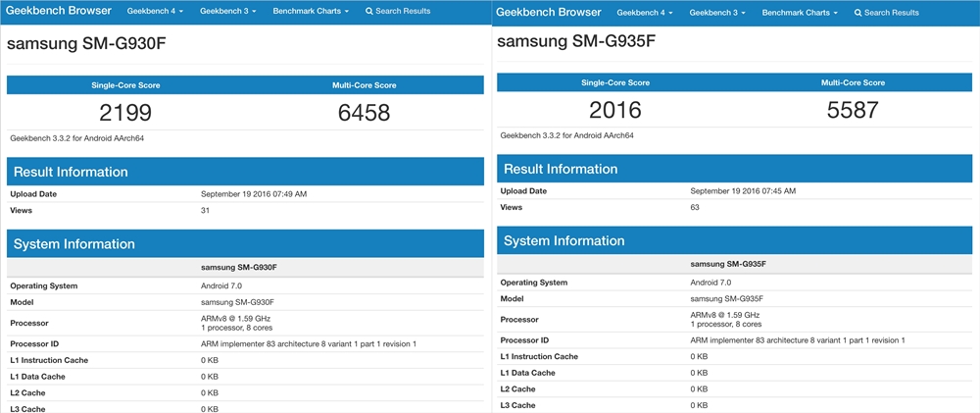This screenshot has width=980, height=413.
Task: Click System Information heading for SM-G930F
Action: 74,244
